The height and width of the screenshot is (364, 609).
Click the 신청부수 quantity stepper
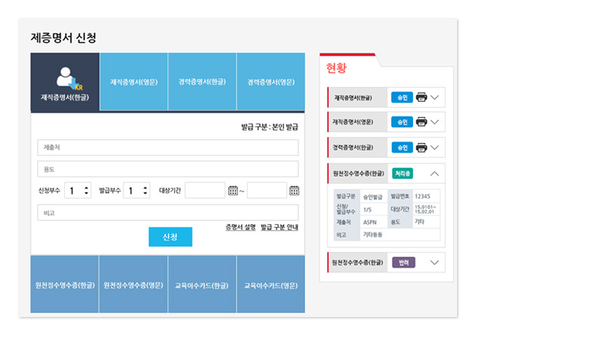point(86,190)
